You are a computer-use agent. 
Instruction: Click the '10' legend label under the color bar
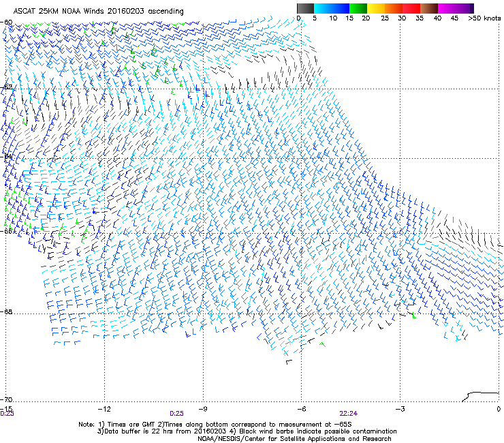coord(333,18)
